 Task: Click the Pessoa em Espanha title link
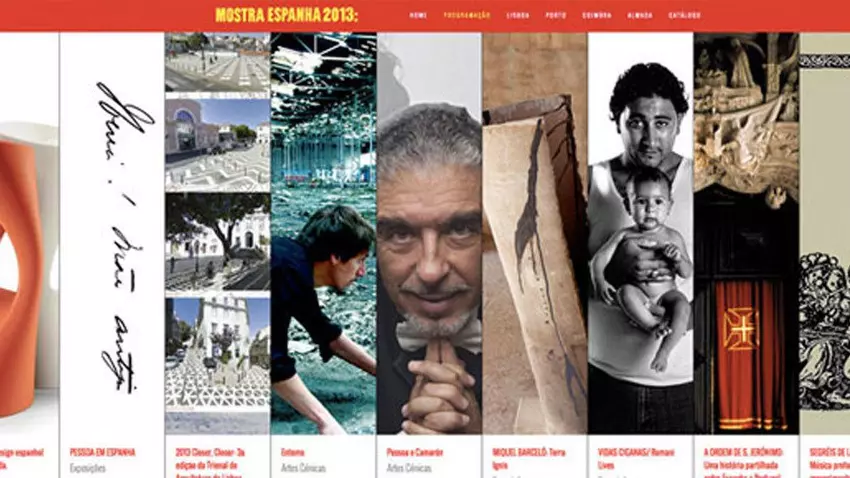point(102,452)
